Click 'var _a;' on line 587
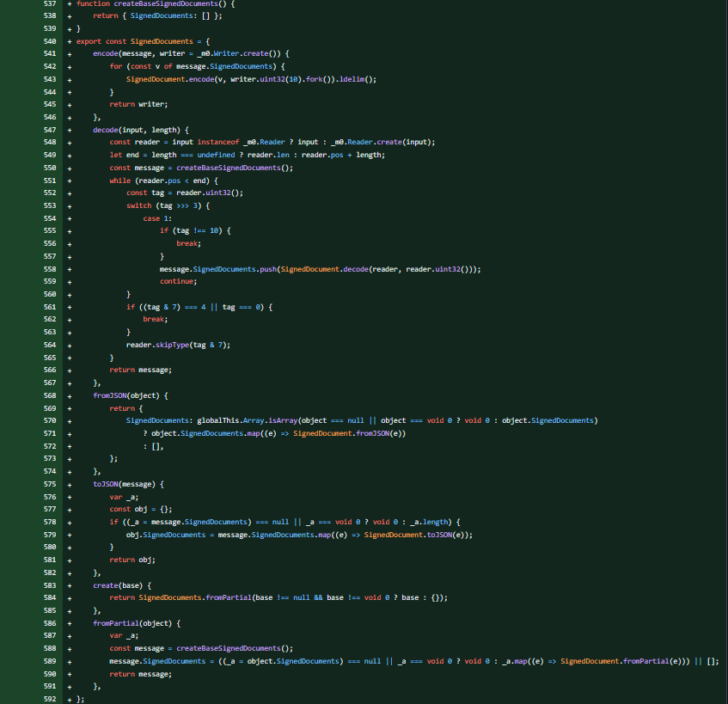Image resolution: width=728 pixels, height=704 pixels. click(x=124, y=636)
